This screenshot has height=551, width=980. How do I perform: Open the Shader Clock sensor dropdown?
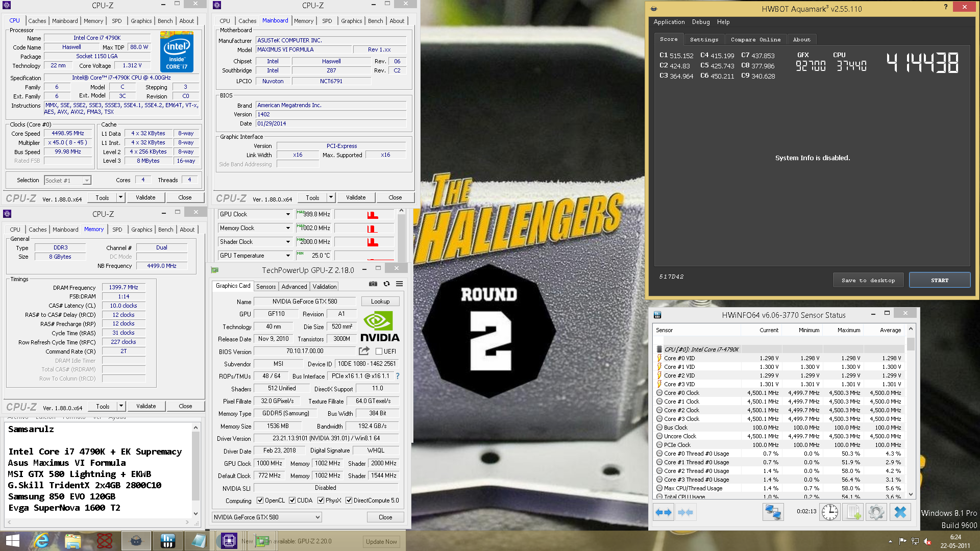coord(288,242)
